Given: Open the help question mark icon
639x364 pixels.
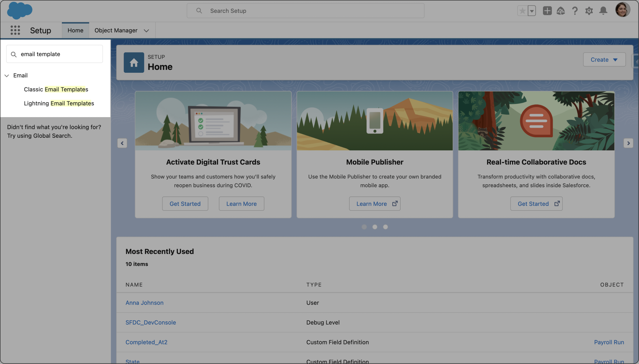Looking at the screenshot, I should pos(575,11).
